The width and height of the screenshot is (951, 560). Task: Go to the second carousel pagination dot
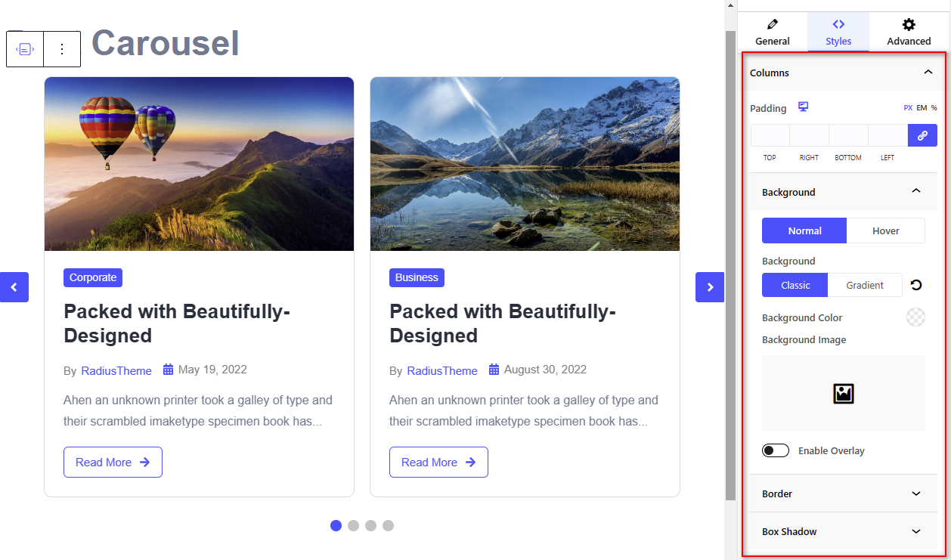point(353,525)
